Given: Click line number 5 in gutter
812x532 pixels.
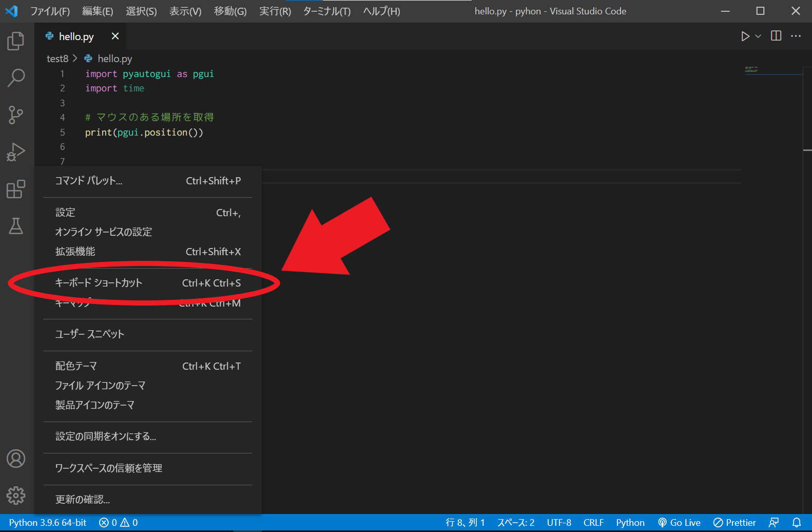Looking at the screenshot, I should pos(63,132).
